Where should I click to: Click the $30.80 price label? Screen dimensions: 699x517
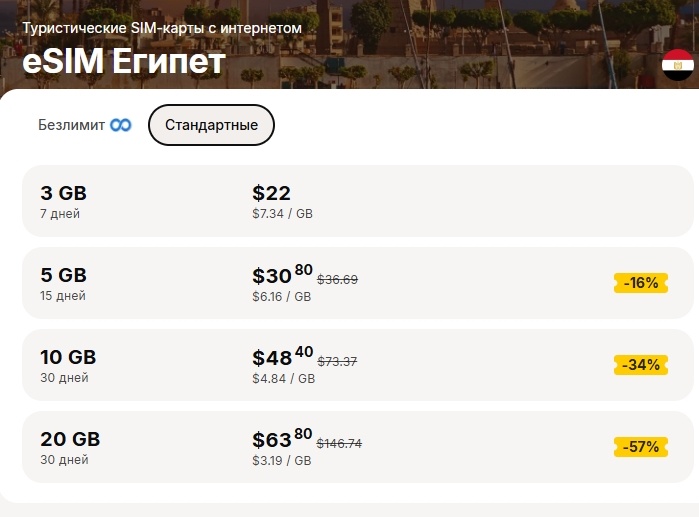pos(282,274)
